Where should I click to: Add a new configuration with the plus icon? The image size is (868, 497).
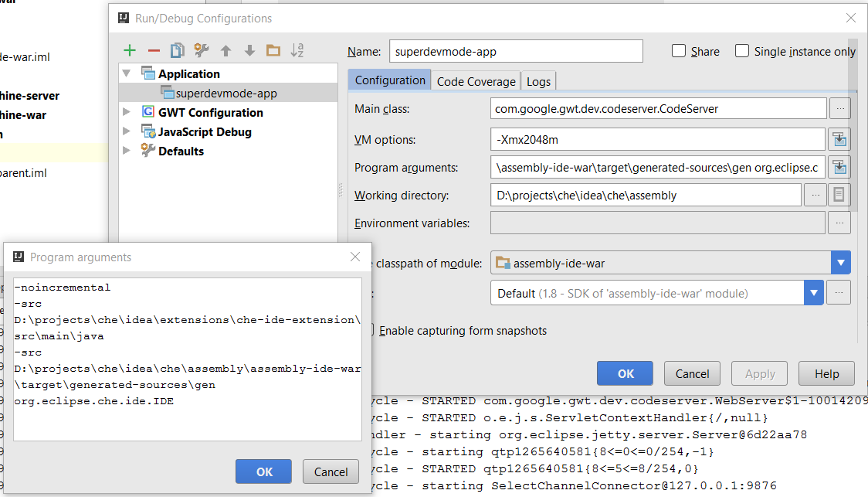130,50
